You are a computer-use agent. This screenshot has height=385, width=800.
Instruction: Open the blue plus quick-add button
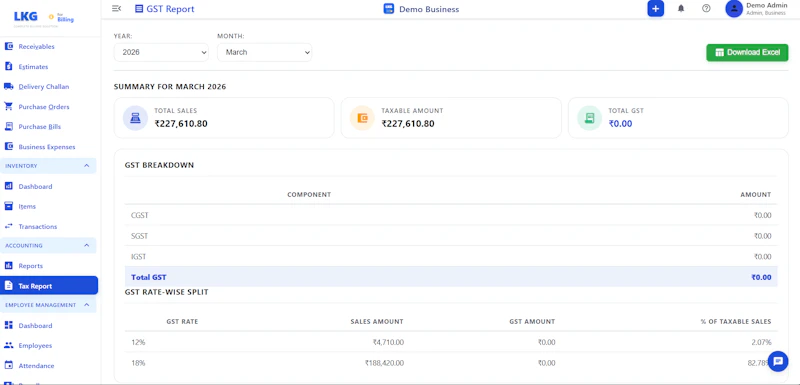click(x=656, y=9)
